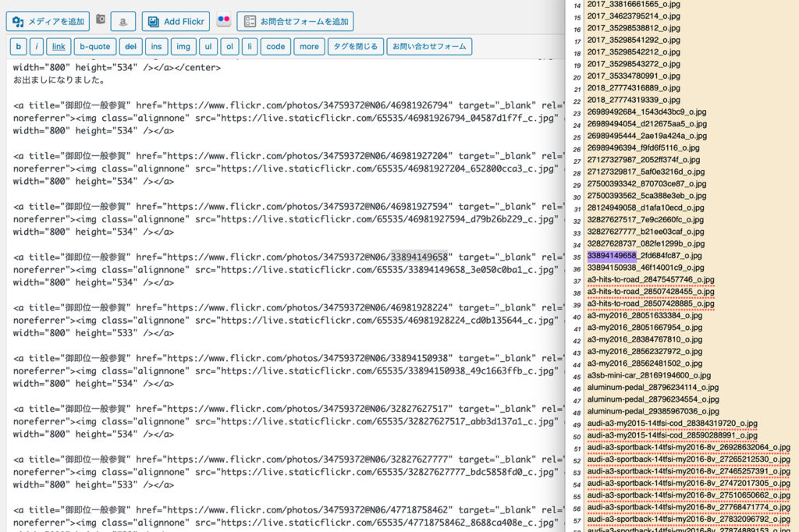Click お問合せフォームを追加 button
Image resolution: width=799 pixels, height=532 pixels.
coord(295,21)
